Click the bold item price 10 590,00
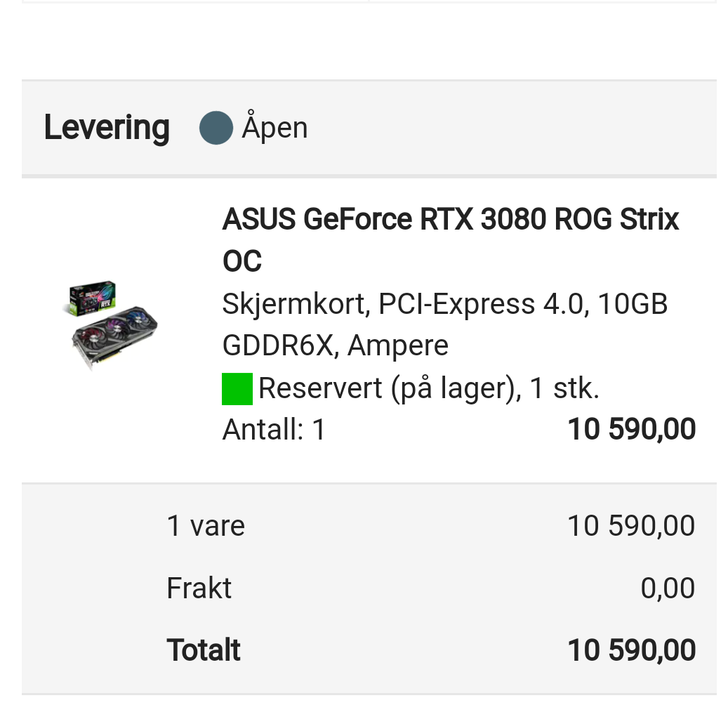 (x=631, y=429)
